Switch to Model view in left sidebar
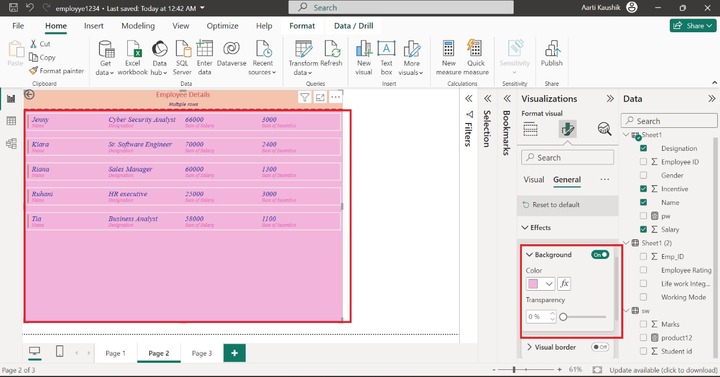Screen dimensions: 720x377 (x=11, y=143)
